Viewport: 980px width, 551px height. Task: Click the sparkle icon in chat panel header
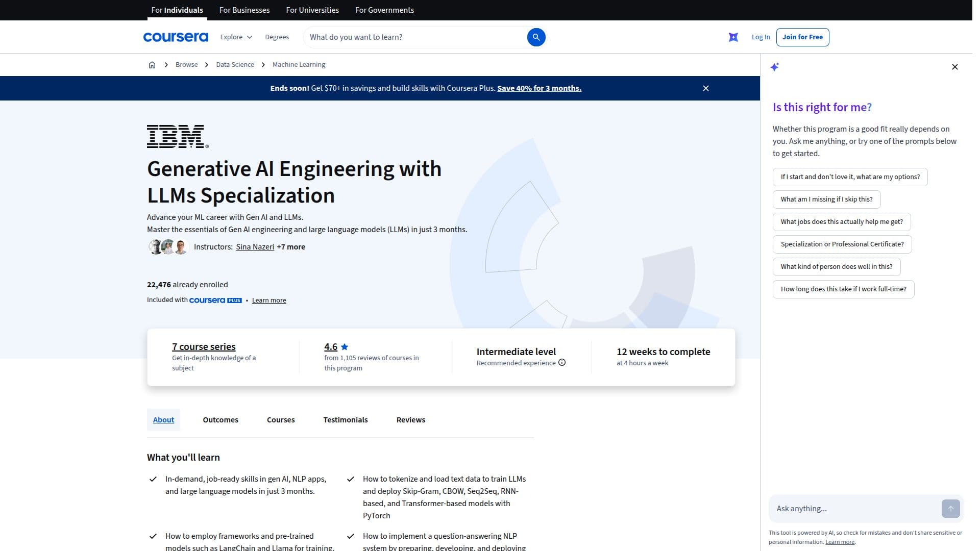tap(775, 67)
